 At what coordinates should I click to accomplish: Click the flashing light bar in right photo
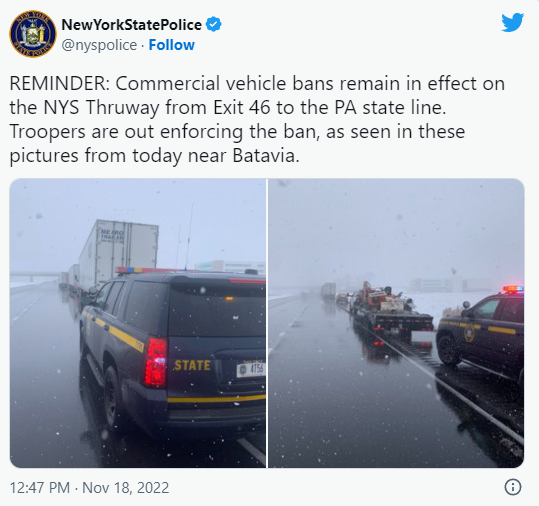point(513,288)
